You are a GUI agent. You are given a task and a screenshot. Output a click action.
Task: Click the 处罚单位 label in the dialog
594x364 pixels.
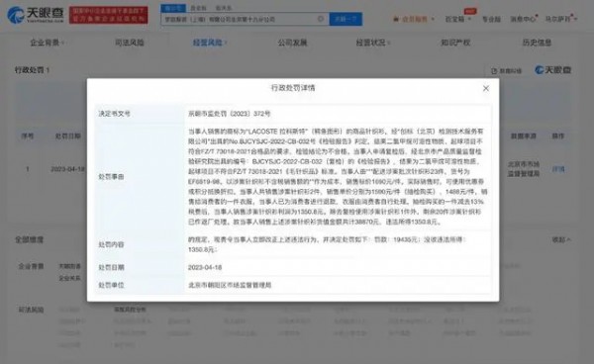111,285
